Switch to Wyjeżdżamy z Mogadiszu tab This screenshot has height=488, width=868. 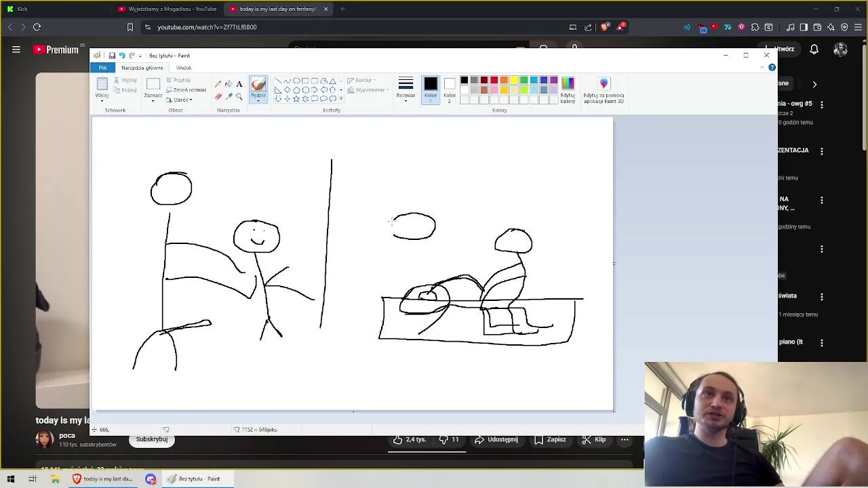pyautogui.click(x=167, y=9)
